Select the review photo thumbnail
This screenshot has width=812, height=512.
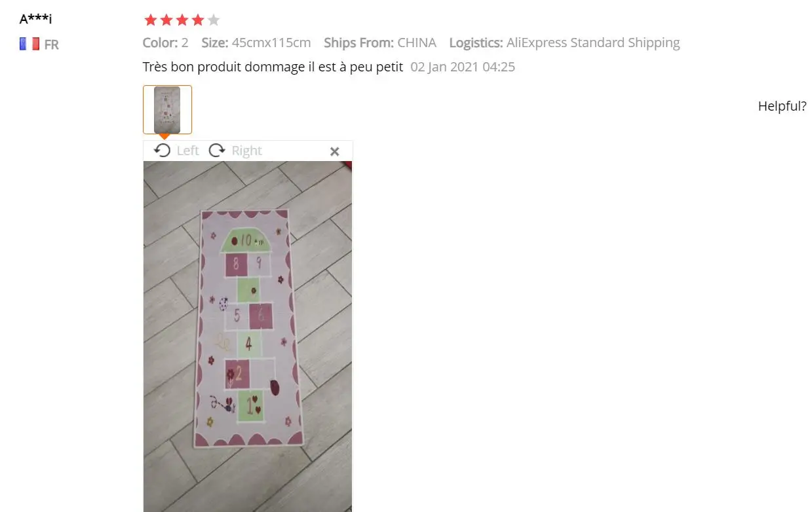[167, 109]
